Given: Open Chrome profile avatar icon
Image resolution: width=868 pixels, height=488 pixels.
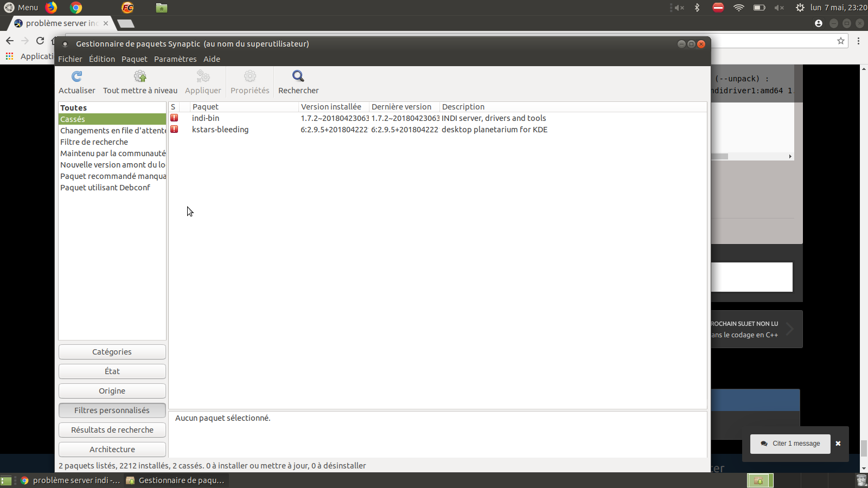Looking at the screenshot, I should 819,23.
